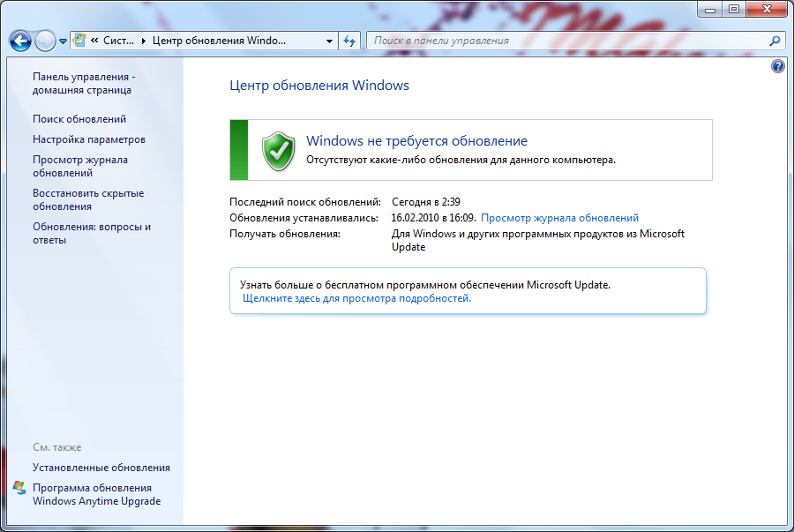794x532 pixels.
Task: Open sidebar 'Просмотр журнала обновлений' link
Action: pos(80,166)
